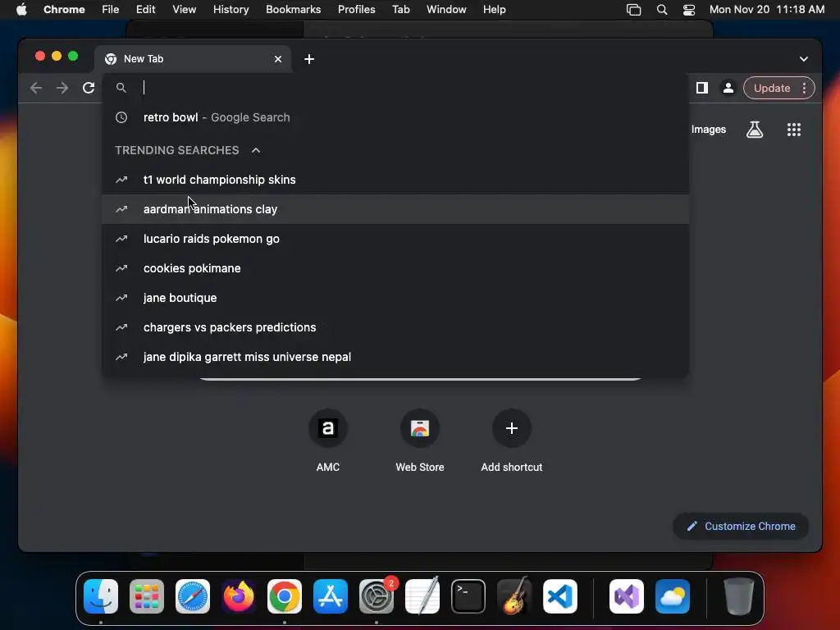Open the Images link
This screenshot has height=630, width=840.
pos(708,129)
